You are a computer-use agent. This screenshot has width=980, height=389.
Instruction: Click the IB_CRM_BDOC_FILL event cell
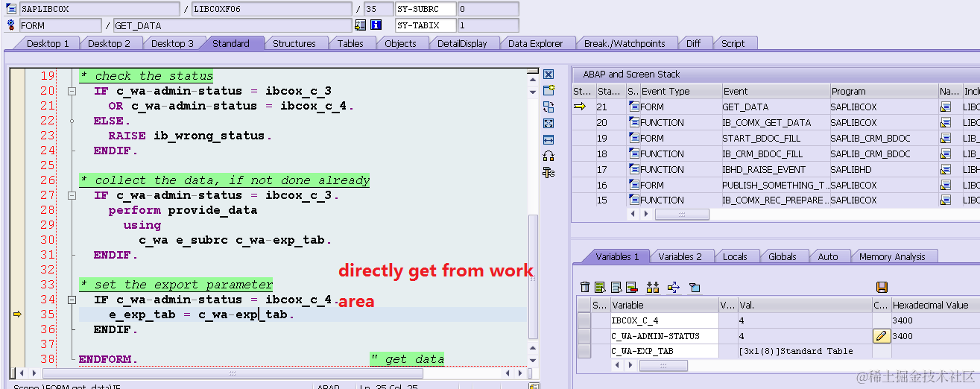click(x=775, y=154)
